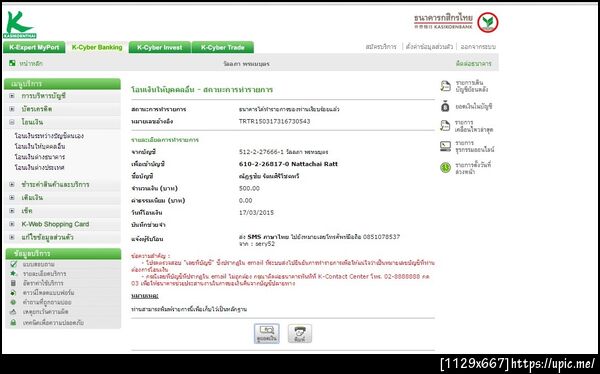Open international transfer menu item (โอนเงินต่างประเทศ)
This screenshot has width=600, height=374.
pos(39,168)
